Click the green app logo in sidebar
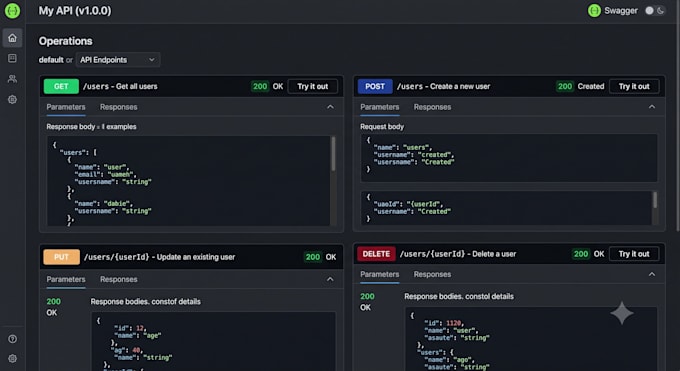Image resolution: width=680 pixels, height=371 pixels. (12, 10)
